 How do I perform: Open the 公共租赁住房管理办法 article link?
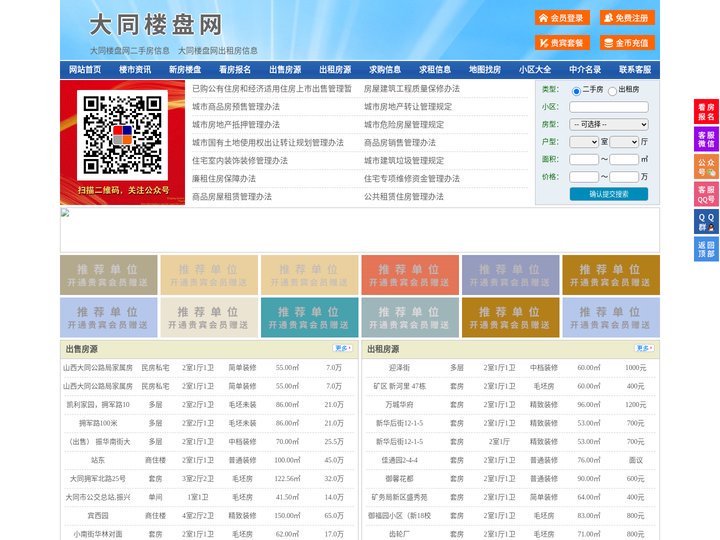[x=404, y=197]
